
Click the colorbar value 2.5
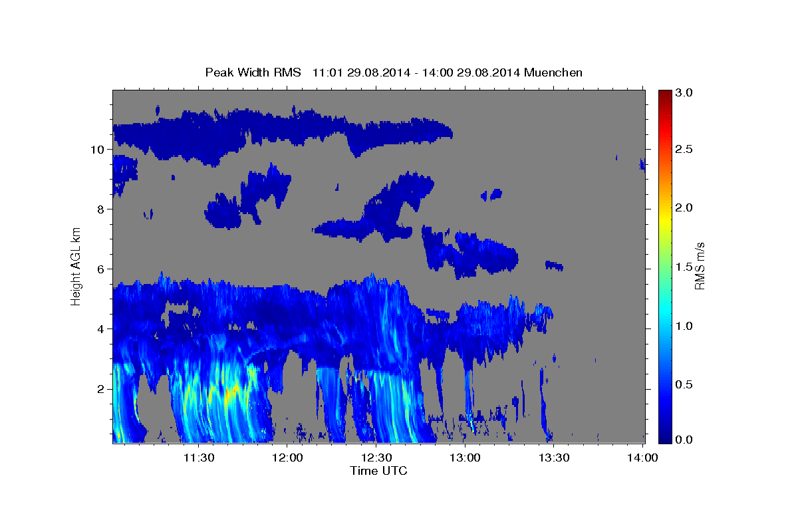pos(684,149)
